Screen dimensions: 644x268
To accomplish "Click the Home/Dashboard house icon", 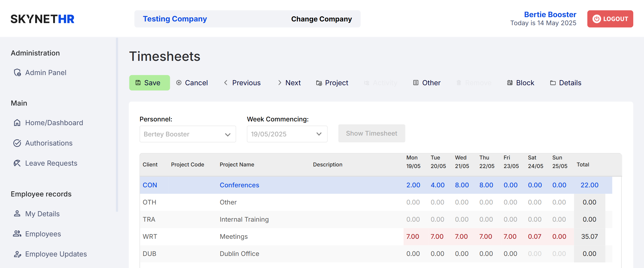I will point(17,122).
